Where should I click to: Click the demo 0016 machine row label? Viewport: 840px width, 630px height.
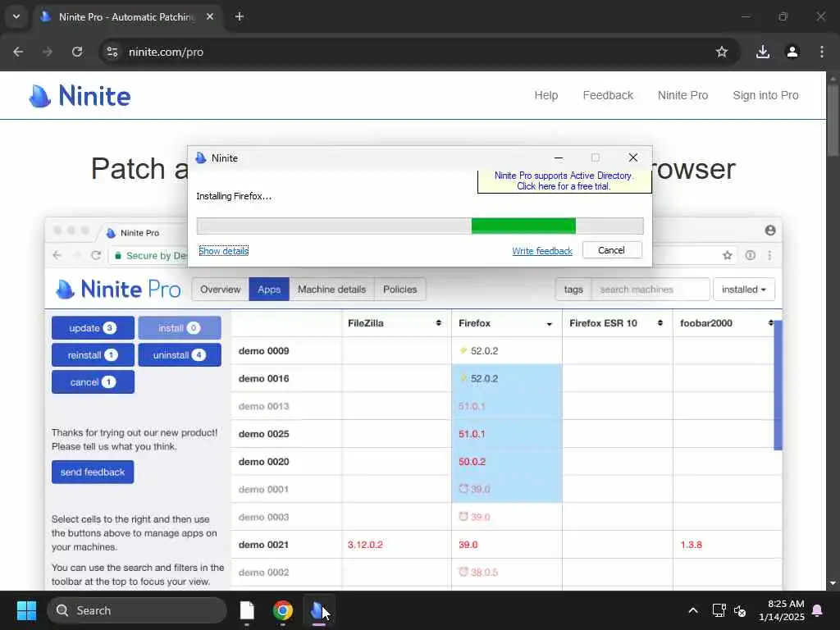point(263,379)
